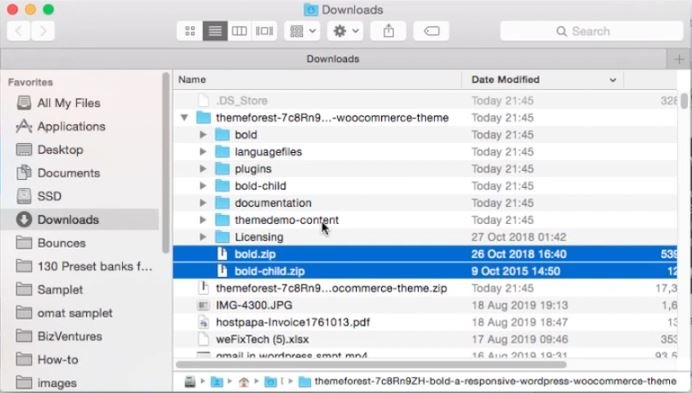Viewport: 692px width, 393px height.
Task: Select weFixTech (5).xlsx file
Action: pyautogui.click(x=425, y=339)
